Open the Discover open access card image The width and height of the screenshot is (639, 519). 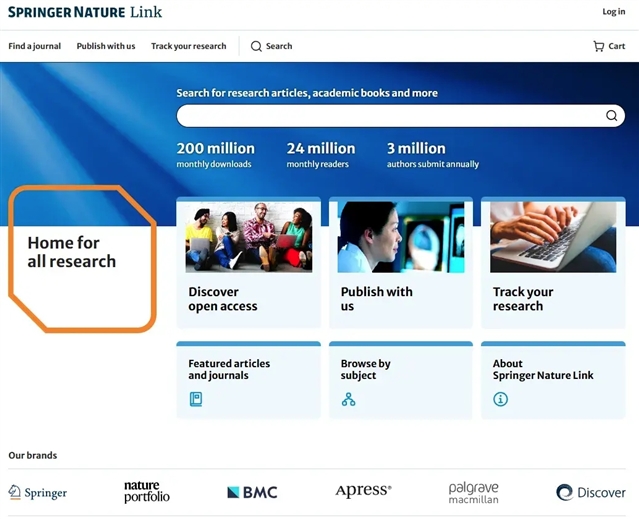(x=248, y=237)
